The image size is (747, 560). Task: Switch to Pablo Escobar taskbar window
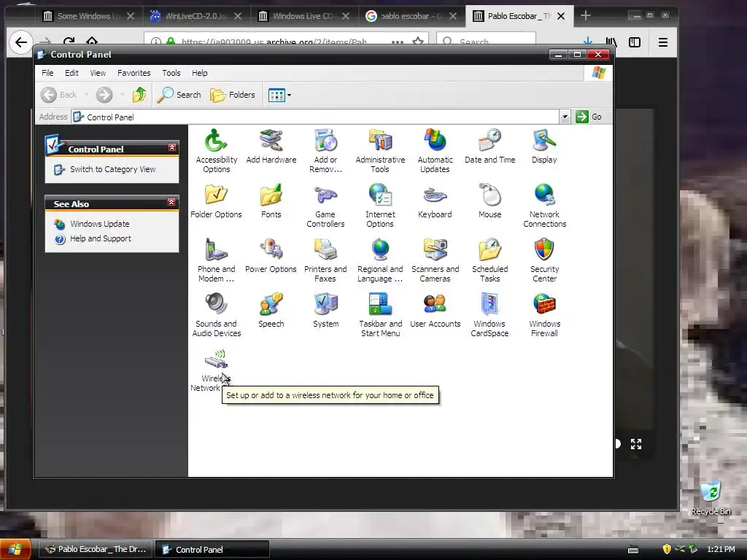click(96, 549)
